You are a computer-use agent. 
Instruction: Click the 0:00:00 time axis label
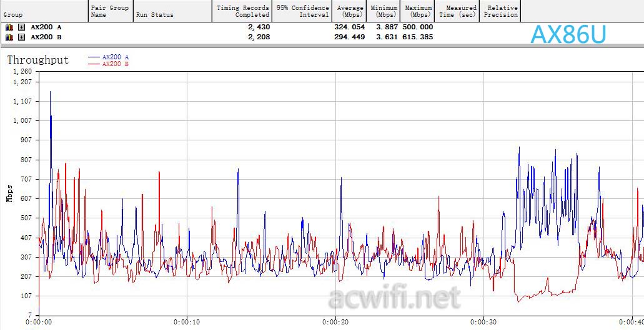point(39,323)
